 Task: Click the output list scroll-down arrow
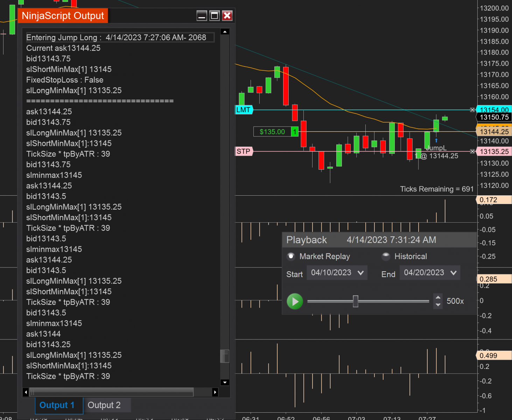(x=225, y=383)
